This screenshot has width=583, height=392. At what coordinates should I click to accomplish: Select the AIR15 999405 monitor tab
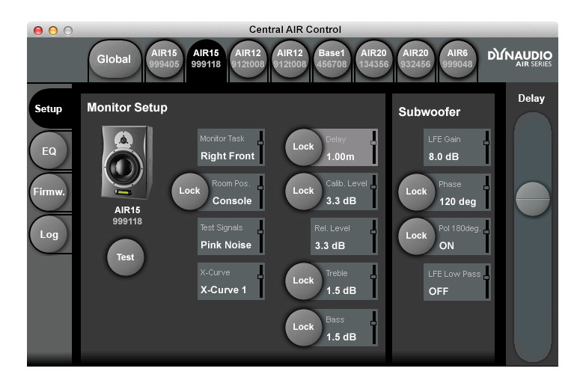(x=164, y=58)
